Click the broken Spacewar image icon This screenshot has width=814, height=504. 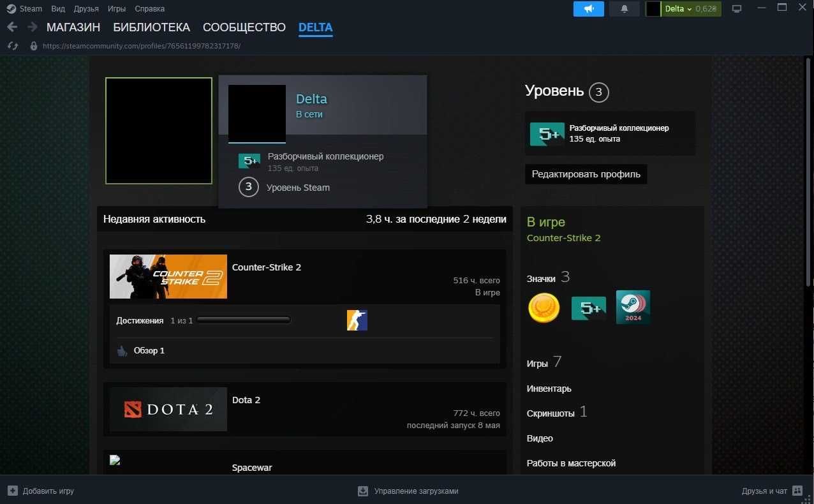click(115, 459)
